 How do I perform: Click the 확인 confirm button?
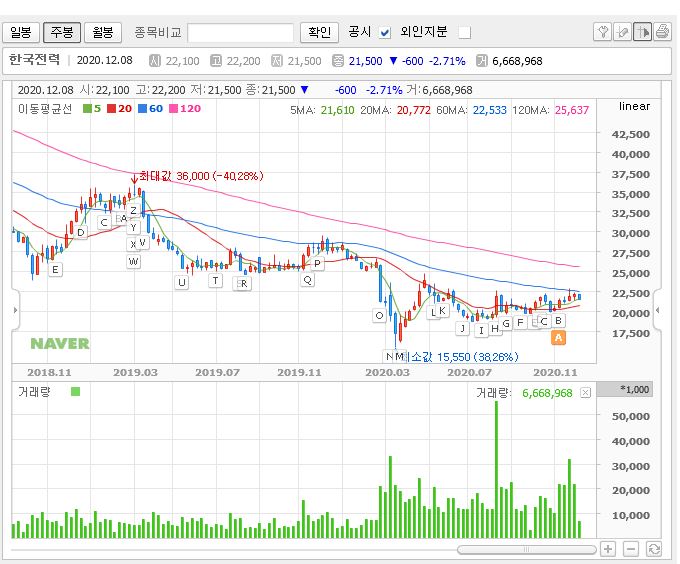(x=319, y=33)
